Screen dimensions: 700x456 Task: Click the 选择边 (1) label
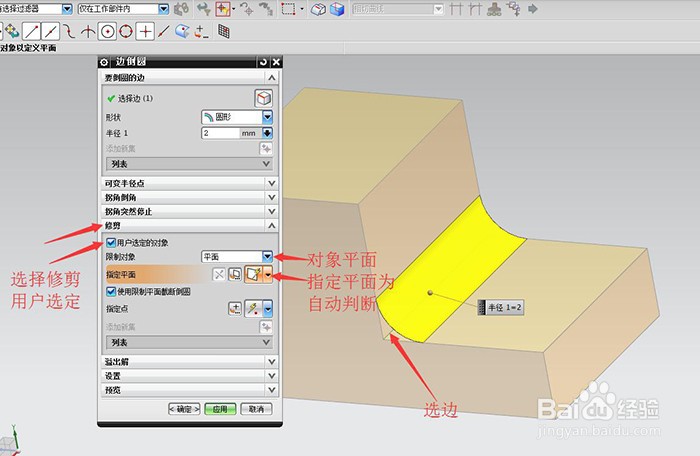135,98
